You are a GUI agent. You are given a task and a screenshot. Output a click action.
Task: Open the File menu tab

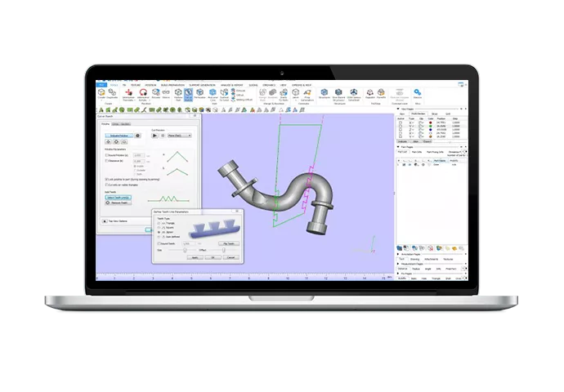[101, 85]
